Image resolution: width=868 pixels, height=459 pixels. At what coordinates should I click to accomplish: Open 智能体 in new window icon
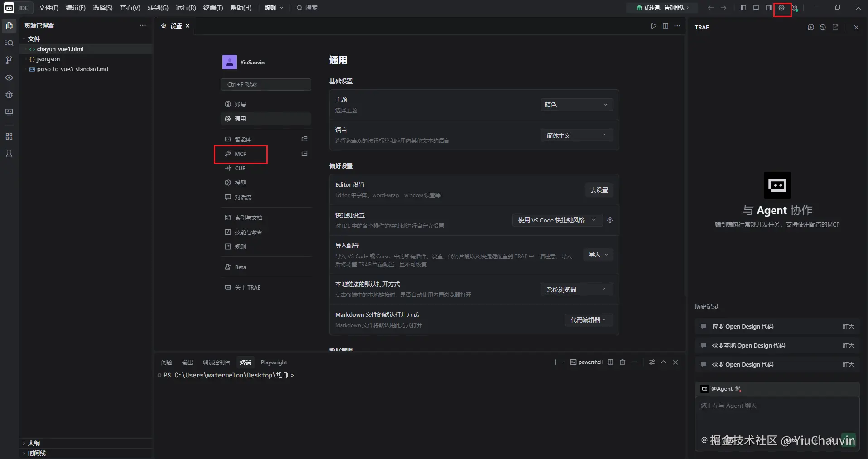(304, 139)
